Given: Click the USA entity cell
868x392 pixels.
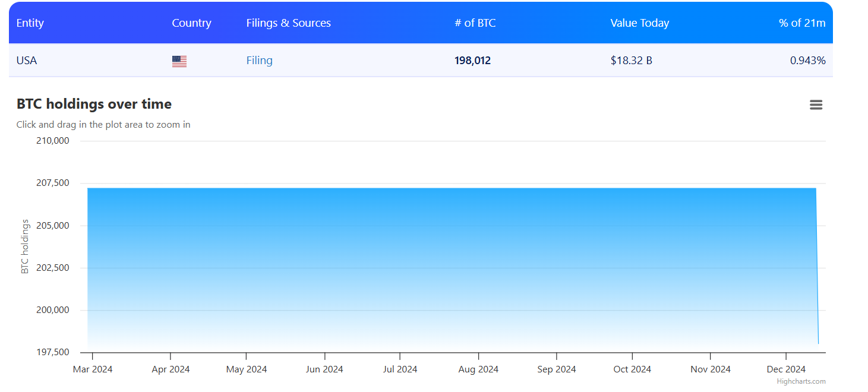Looking at the screenshot, I should tap(27, 61).
